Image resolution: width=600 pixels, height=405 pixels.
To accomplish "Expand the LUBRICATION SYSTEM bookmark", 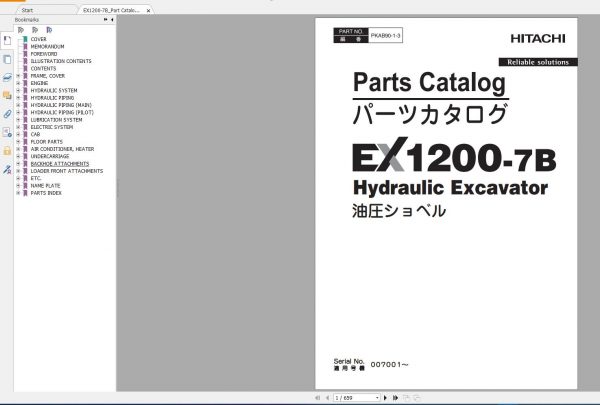I will 18,120.
